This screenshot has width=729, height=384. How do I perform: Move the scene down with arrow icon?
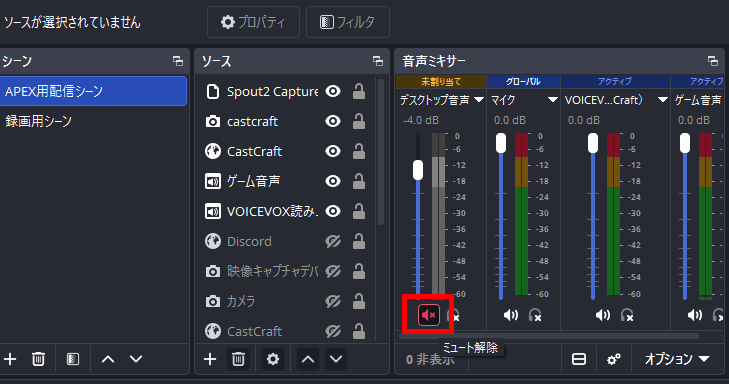coord(136,359)
